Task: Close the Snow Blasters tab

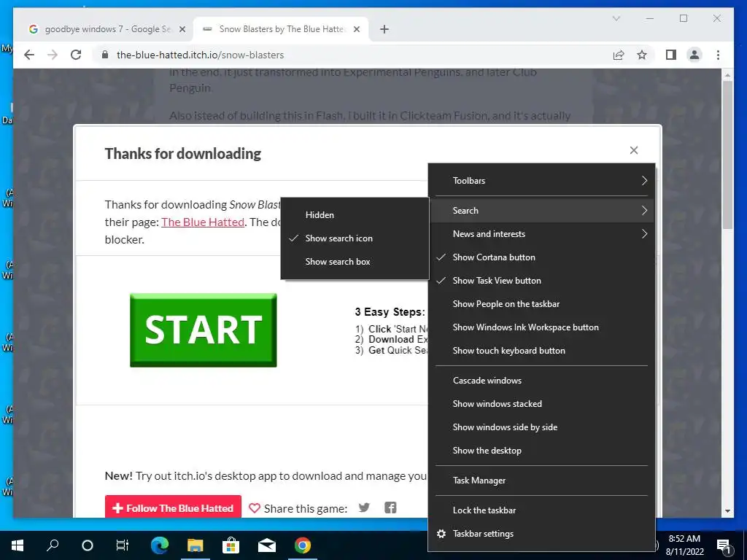Action: 356,29
